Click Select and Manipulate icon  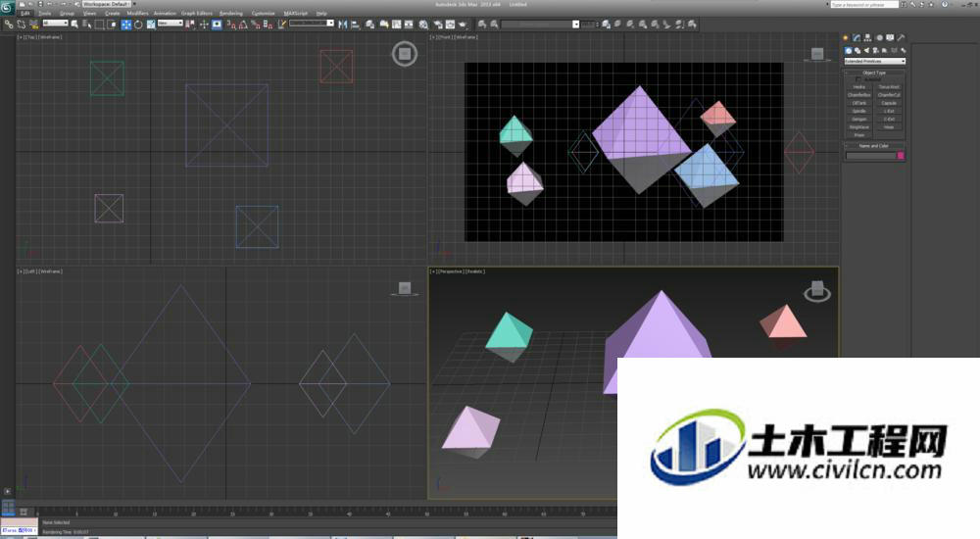pyautogui.click(x=204, y=24)
